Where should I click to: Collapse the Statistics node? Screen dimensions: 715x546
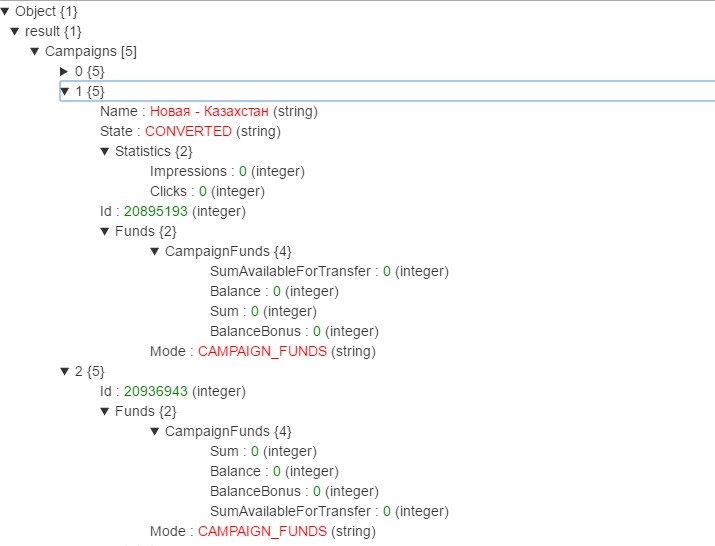tap(105, 151)
